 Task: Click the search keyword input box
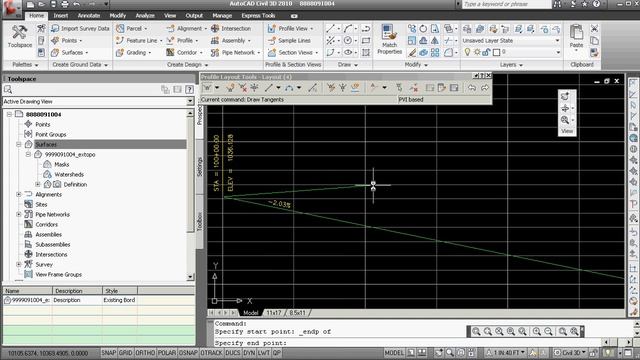[x=506, y=4]
